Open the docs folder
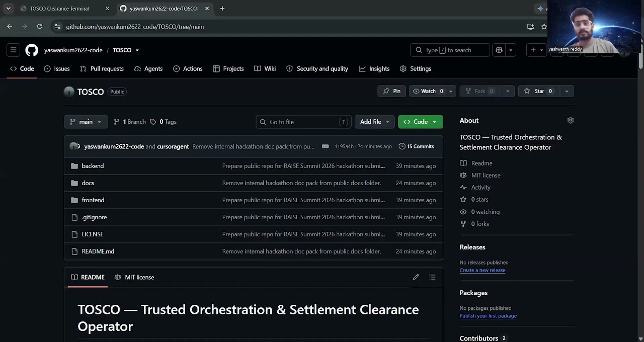Image resolution: width=644 pixels, height=342 pixels. 88,183
